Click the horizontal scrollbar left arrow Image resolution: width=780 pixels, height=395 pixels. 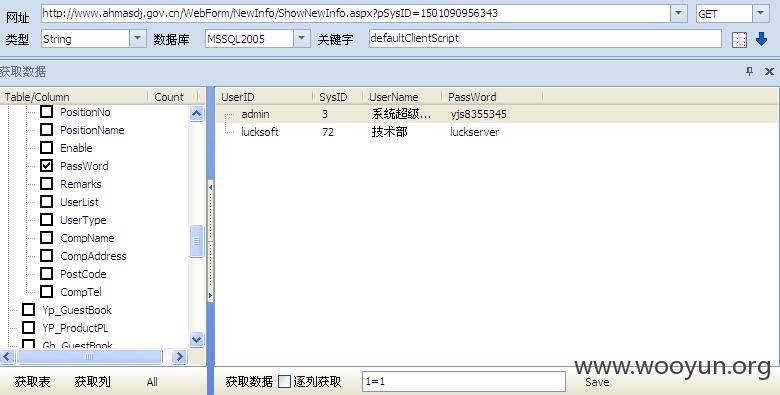(x=7, y=356)
